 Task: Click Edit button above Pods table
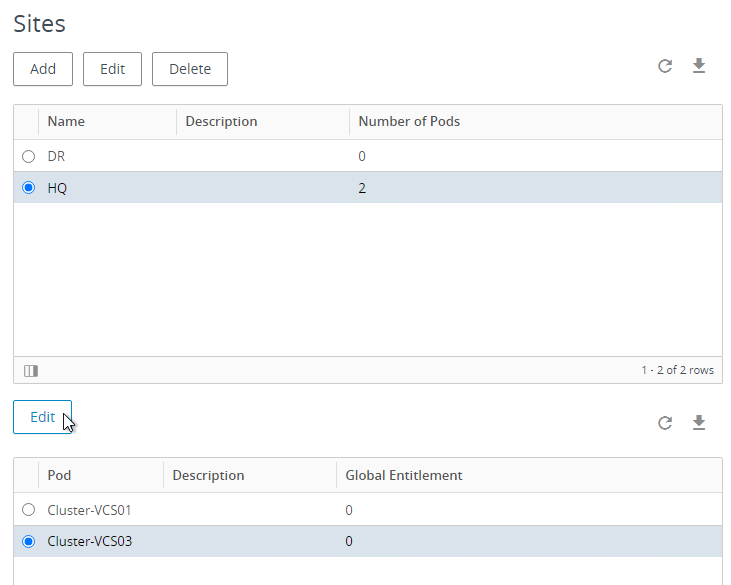tap(42, 417)
